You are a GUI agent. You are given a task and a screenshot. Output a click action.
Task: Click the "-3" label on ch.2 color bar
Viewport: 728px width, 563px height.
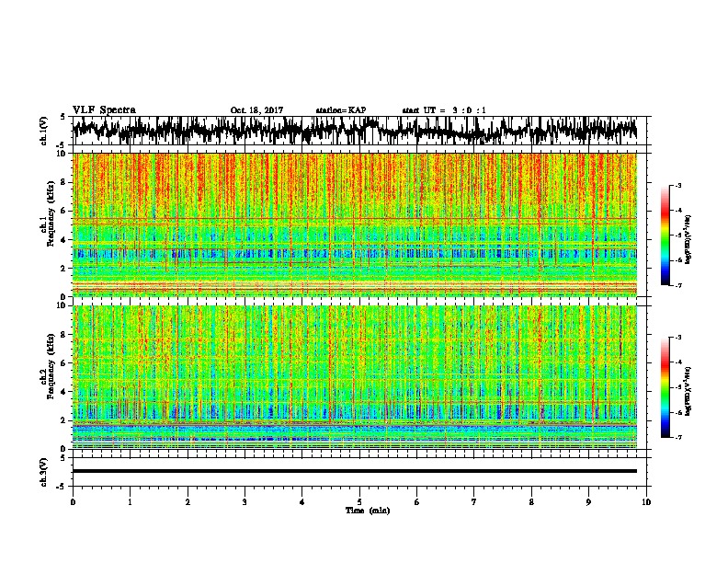coord(678,338)
